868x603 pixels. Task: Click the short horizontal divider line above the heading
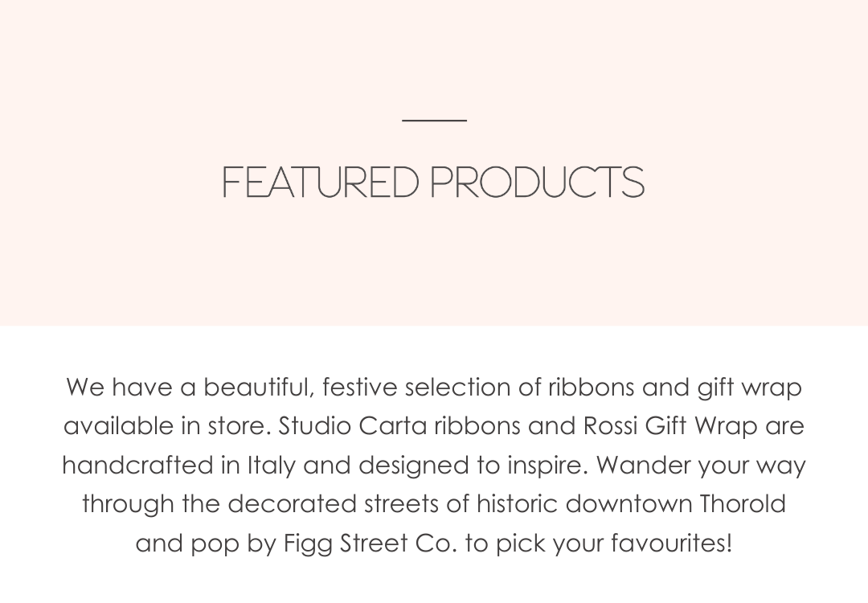coord(434,120)
